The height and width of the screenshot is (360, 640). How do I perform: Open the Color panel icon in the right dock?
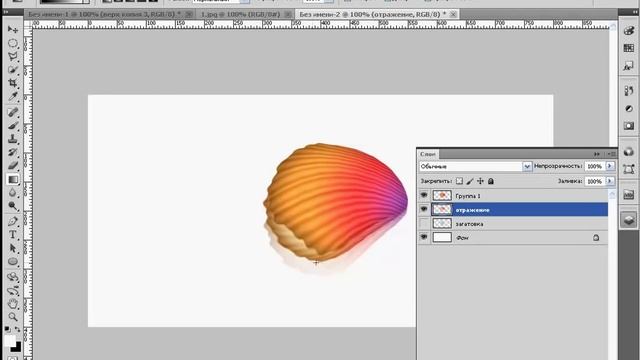[x=629, y=31]
